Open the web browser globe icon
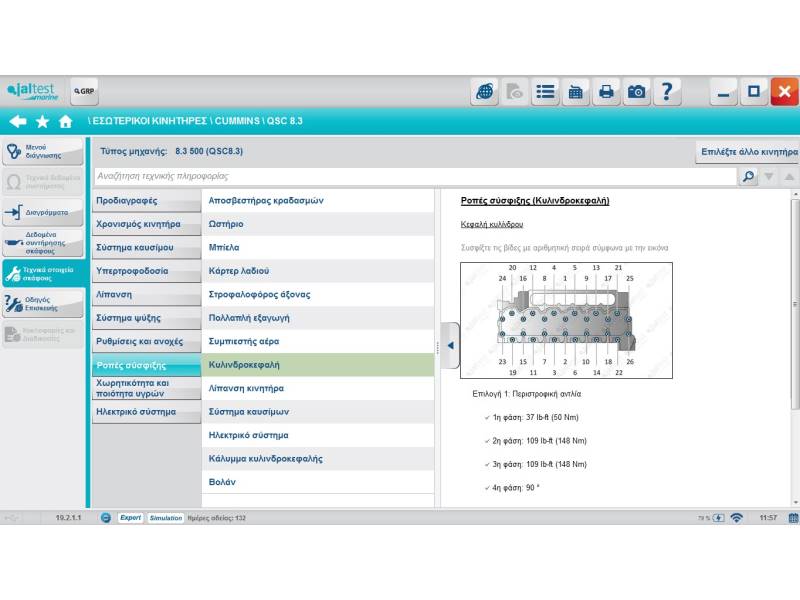The image size is (800, 600). point(485,92)
